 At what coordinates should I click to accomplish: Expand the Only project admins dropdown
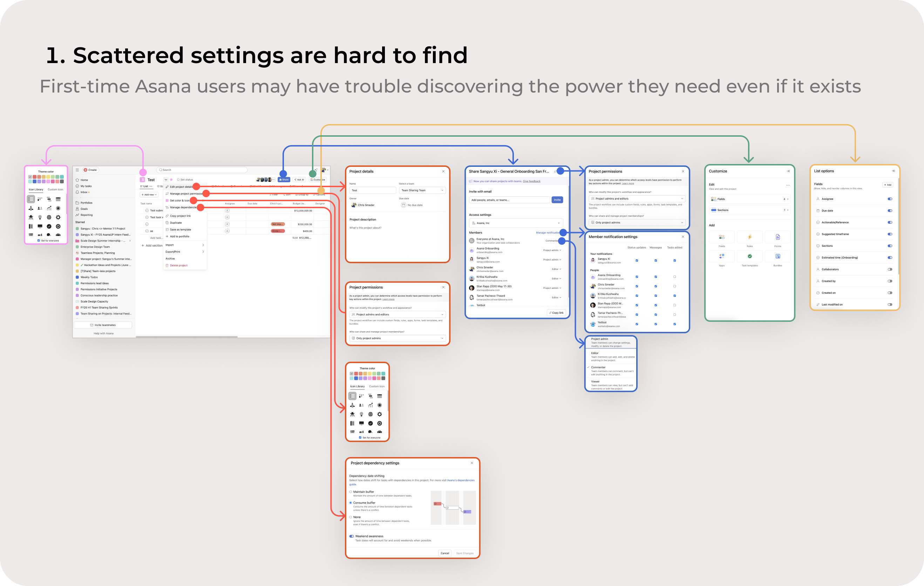tap(398, 338)
